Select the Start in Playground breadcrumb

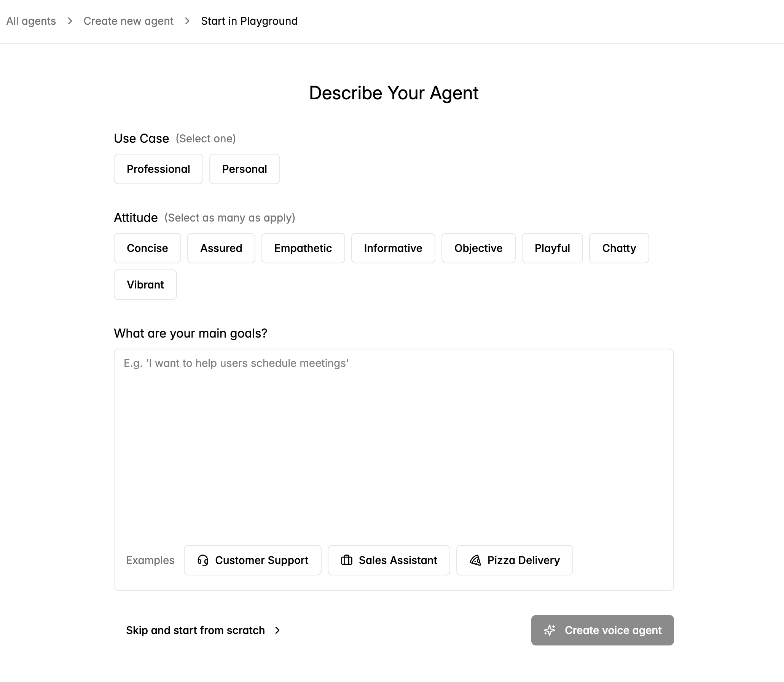249,21
